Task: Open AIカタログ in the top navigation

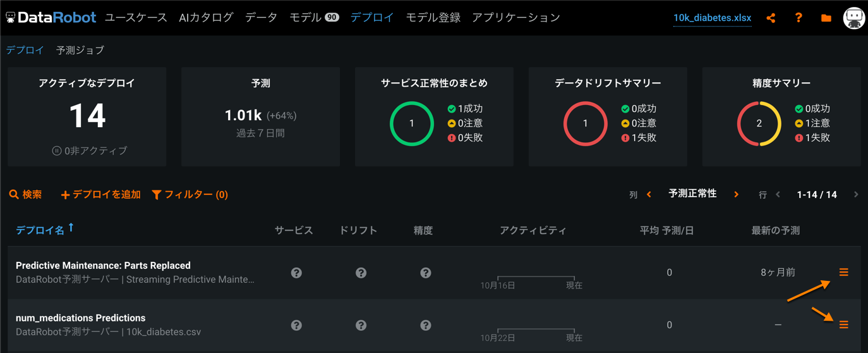Action: 206,18
